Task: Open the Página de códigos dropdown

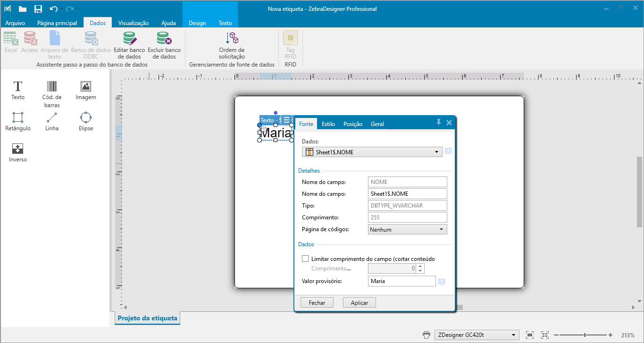Action: pos(440,229)
